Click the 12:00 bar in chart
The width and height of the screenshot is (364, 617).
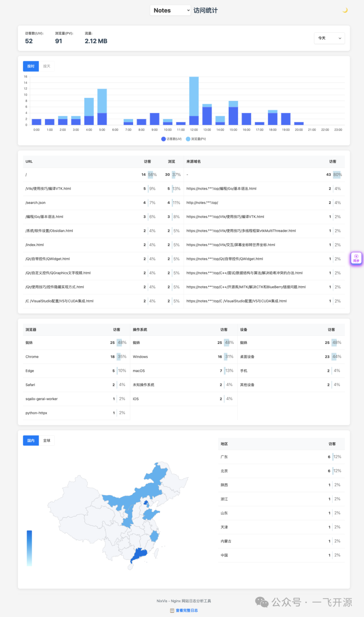click(x=194, y=101)
